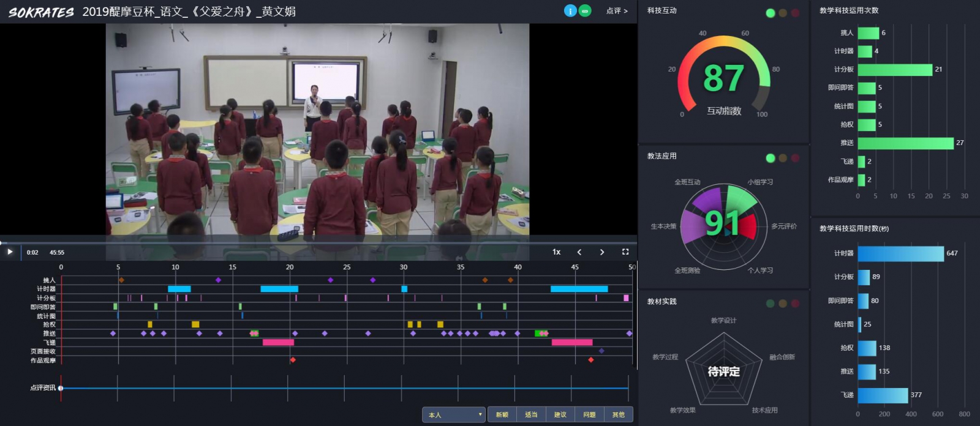Select the 新颖 comment tag
The image size is (980, 426).
click(x=502, y=414)
